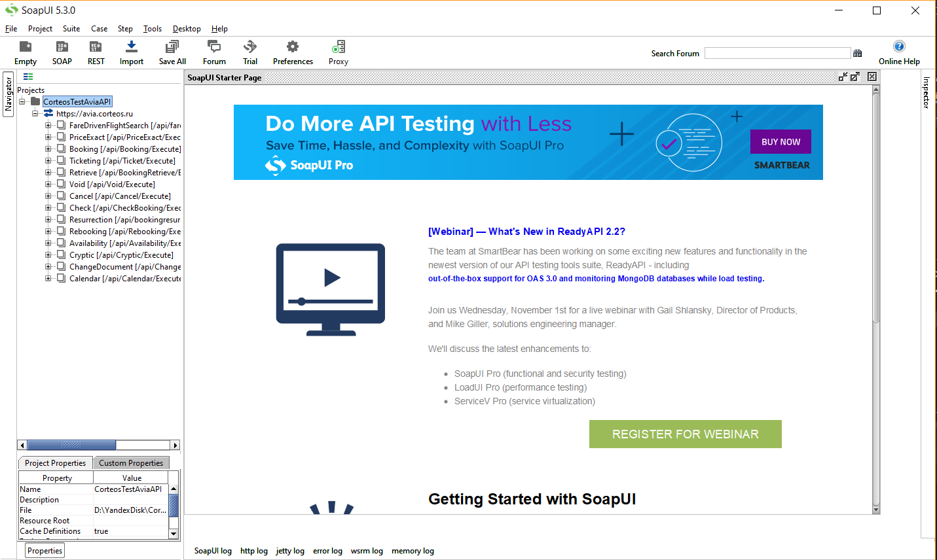The width and height of the screenshot is (937, 560).
Task: Open the Tools menu
Action: 153,29
